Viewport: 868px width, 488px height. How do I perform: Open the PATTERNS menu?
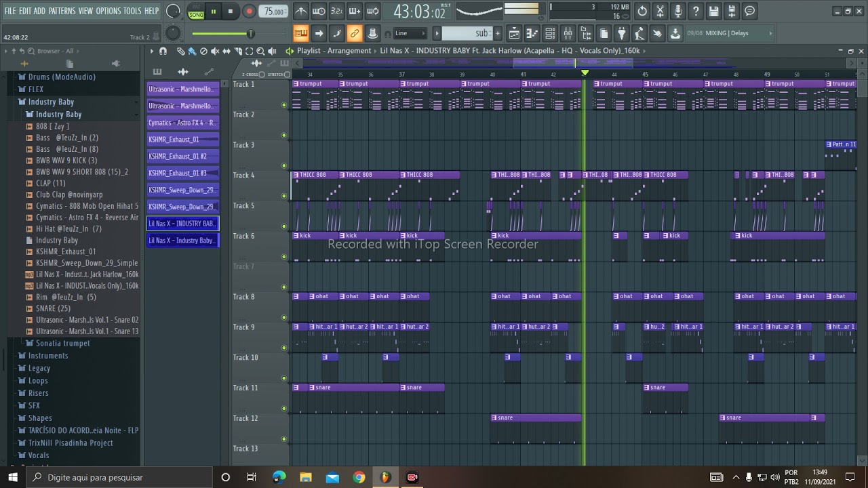pos(62,11)
